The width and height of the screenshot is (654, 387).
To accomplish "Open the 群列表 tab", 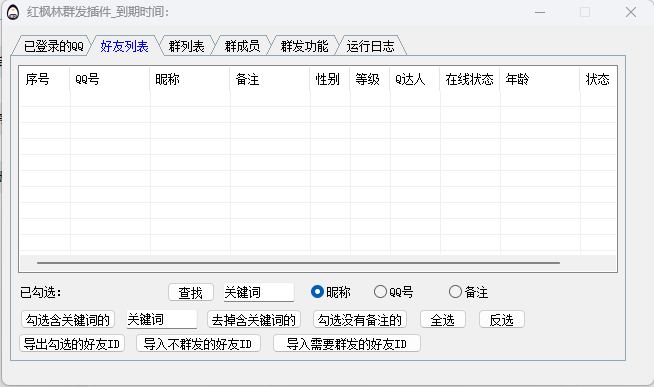I will coord(186,46).
